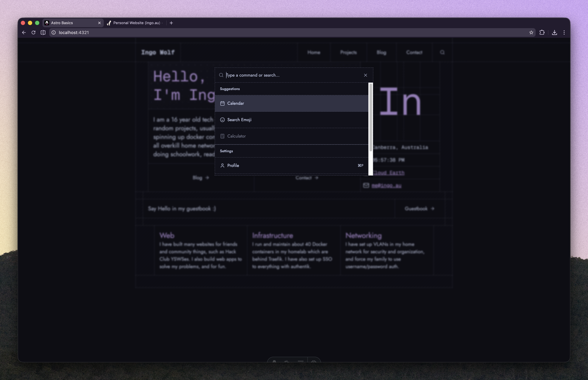Switch to Personal Website (ingo.au) tab

point(136,23)
